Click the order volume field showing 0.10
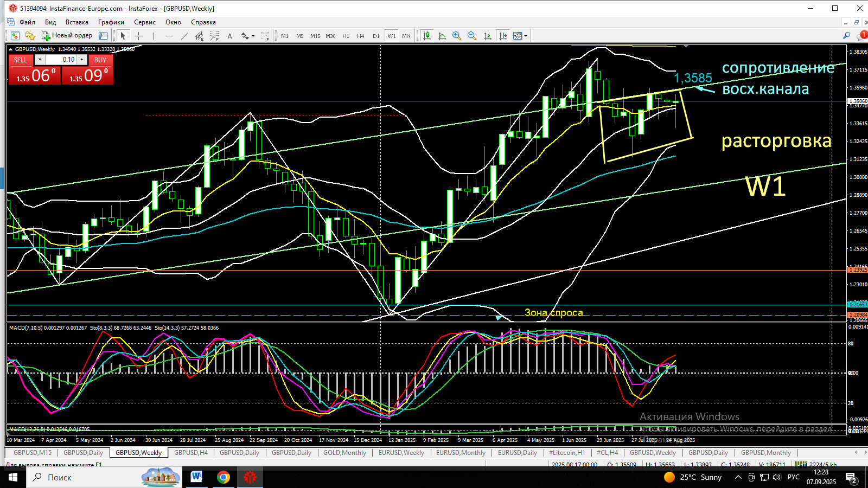Image resolution: width=868 pixels, height=488 pixels. click(61, 60)
